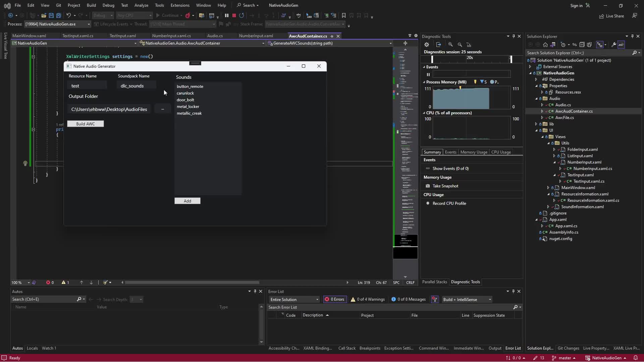Screen dimensions: 644x362
Task: Click the Resource Name input field
Action: [x=87, y=86]
